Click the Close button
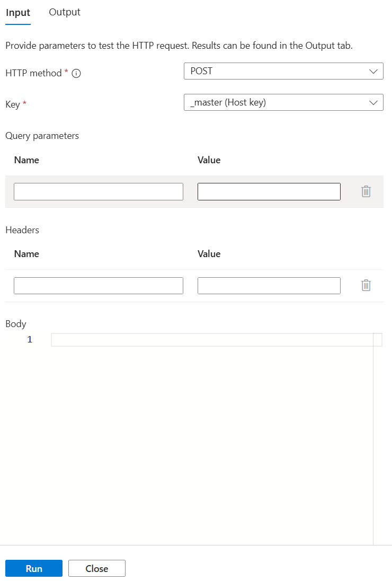The image size is (392, 581). (97, 568)
